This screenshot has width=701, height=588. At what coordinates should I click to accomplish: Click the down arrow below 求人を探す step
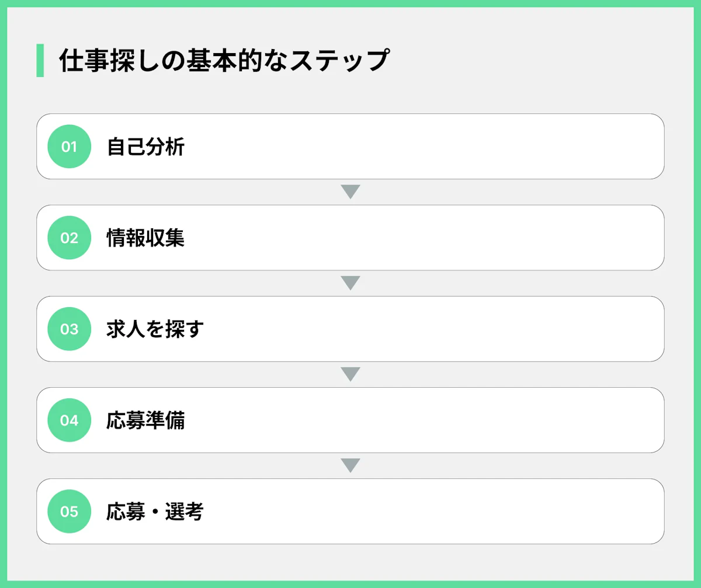coord(350,374)
